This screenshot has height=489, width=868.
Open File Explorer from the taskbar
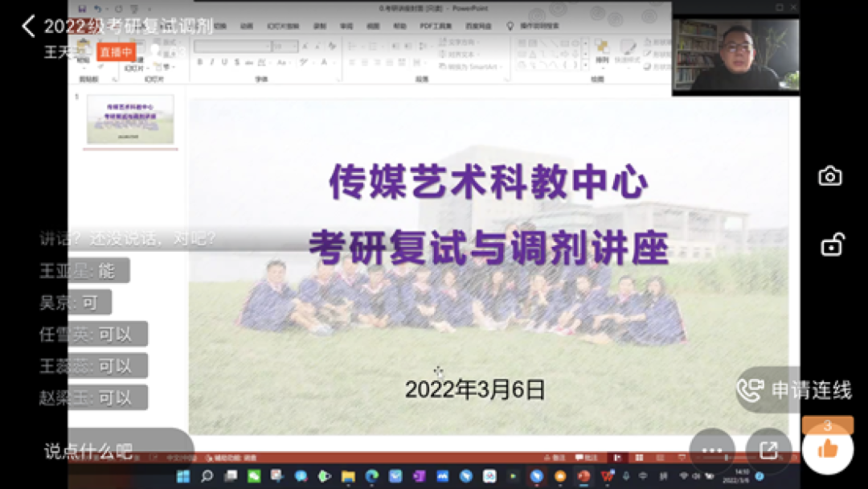(348, 476)
